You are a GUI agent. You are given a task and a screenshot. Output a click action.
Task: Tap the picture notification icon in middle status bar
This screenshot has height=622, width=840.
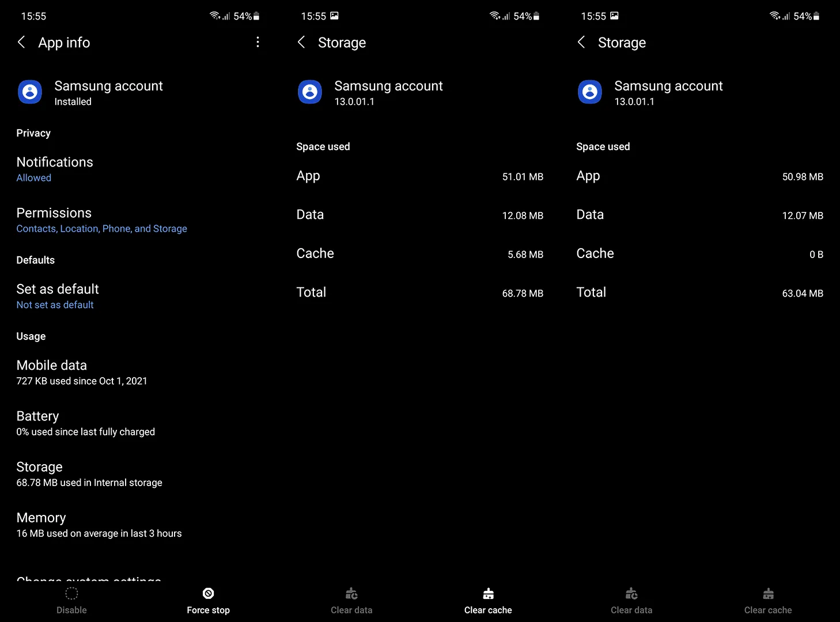click(x=335, y=16)
